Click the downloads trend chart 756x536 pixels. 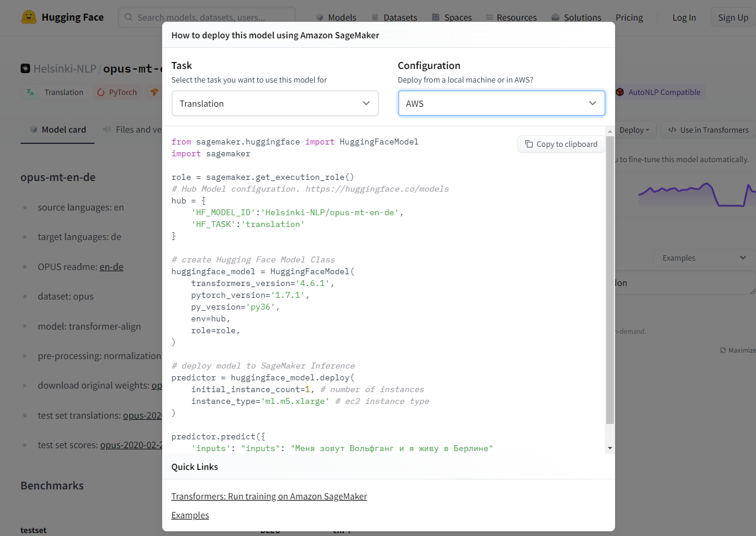(696, 195)
